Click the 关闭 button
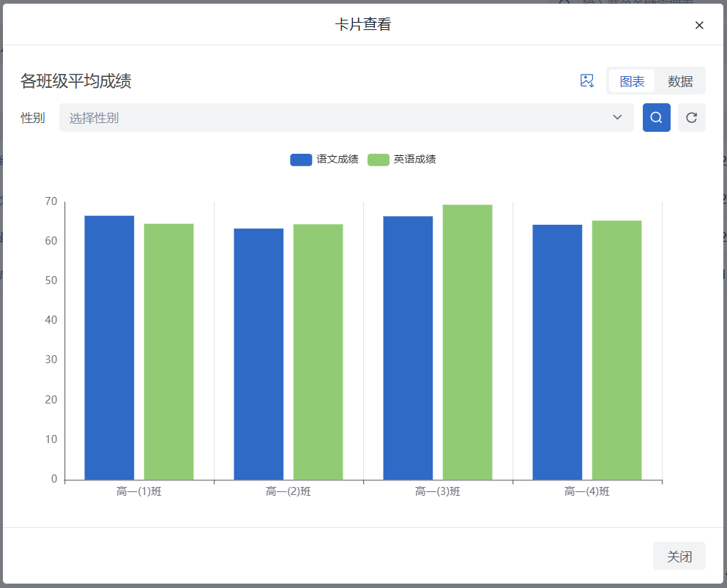This screenshot has width=727, height=588. point(679,556)
